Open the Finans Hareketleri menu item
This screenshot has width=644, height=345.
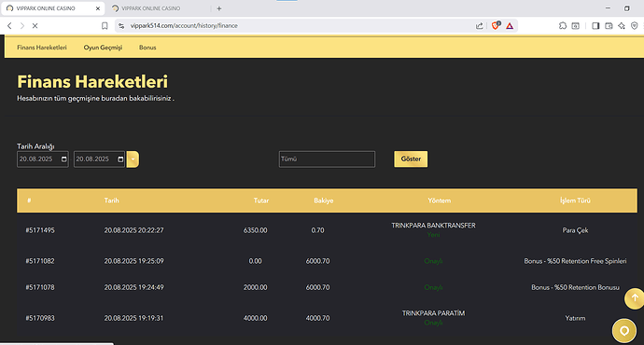click(41, 48)
